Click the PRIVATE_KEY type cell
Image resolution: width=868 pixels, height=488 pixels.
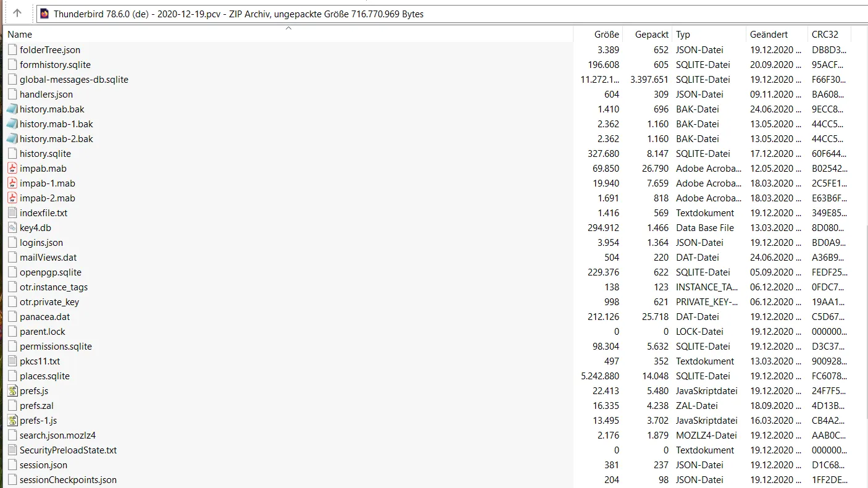tap(707, 301)
